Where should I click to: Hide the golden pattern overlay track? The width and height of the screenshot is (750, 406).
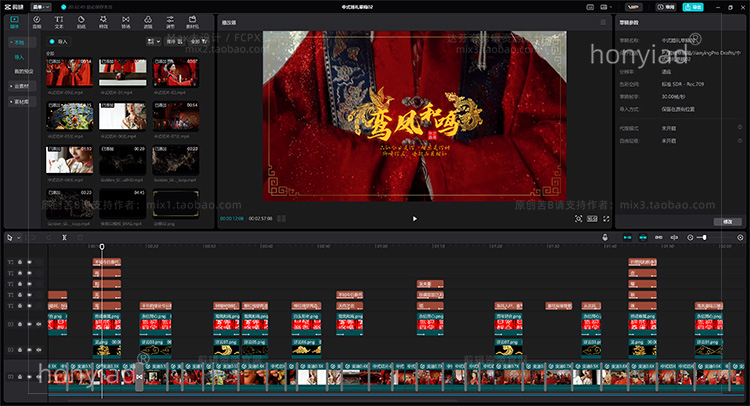tap(30, 350)
